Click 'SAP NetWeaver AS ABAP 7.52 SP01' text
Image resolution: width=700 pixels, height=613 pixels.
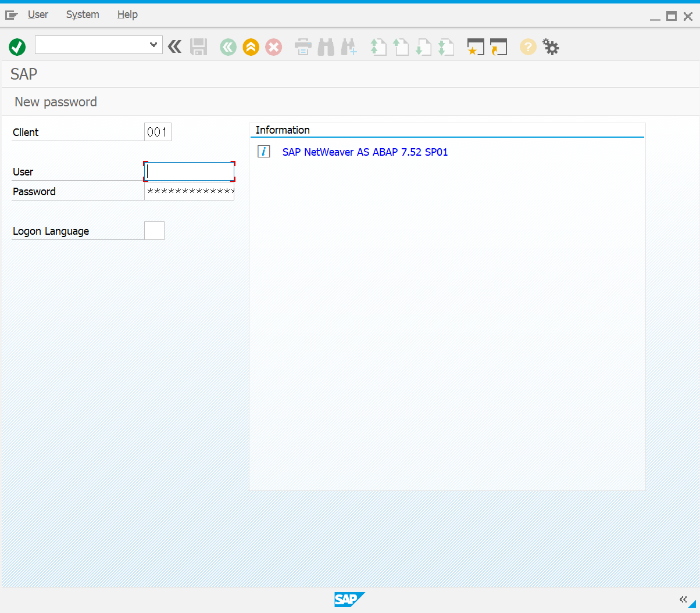click(x=365, y=152)
